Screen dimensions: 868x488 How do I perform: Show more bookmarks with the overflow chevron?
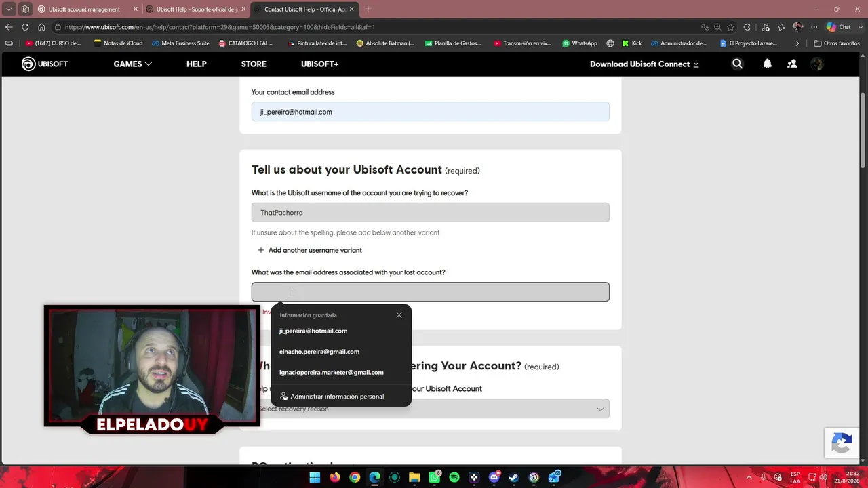pyautogui.click(x=797, y=43)
